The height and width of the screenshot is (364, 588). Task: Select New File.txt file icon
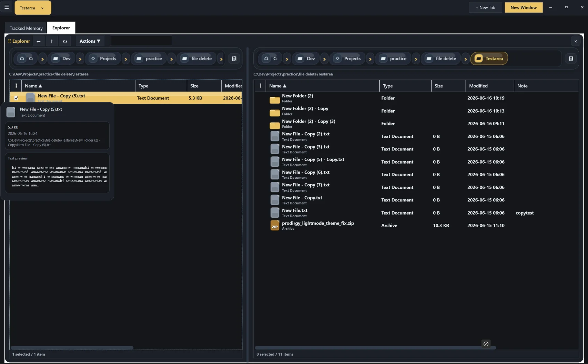click(275, 213)
